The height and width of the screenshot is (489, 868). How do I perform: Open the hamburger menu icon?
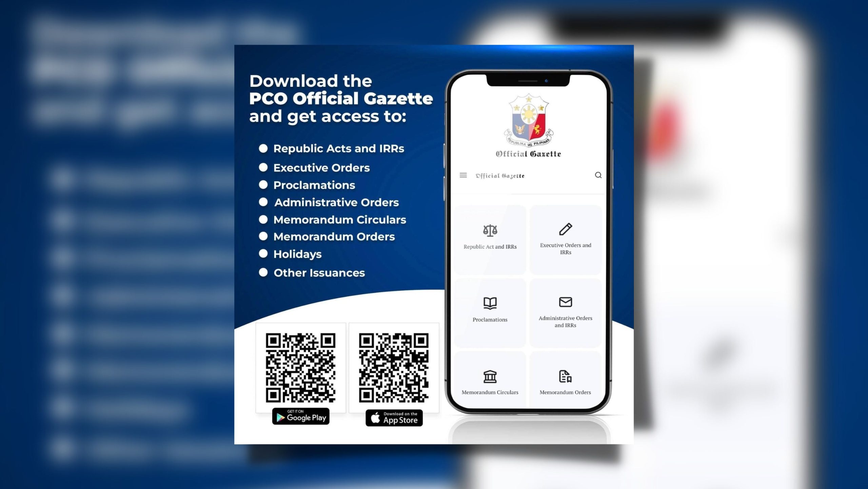point(465,175)
